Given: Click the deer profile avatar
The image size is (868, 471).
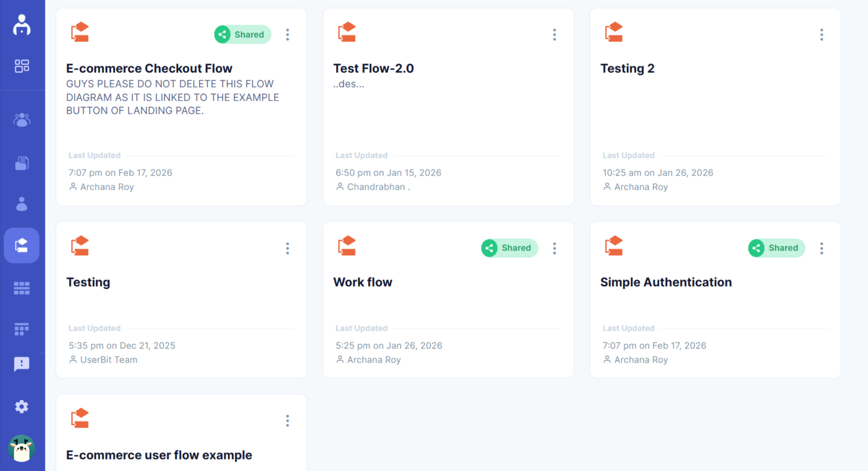Looking at the screenshot, I should (21, 448).
